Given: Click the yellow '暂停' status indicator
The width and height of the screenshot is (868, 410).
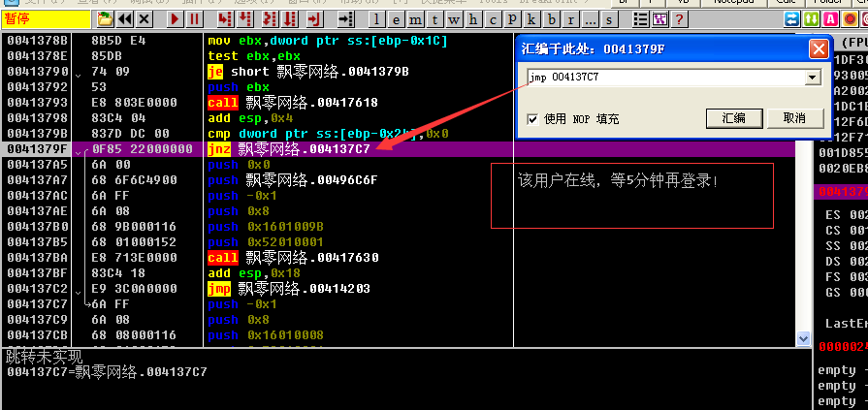Looking at the screenshot, I should coord(47,19).
